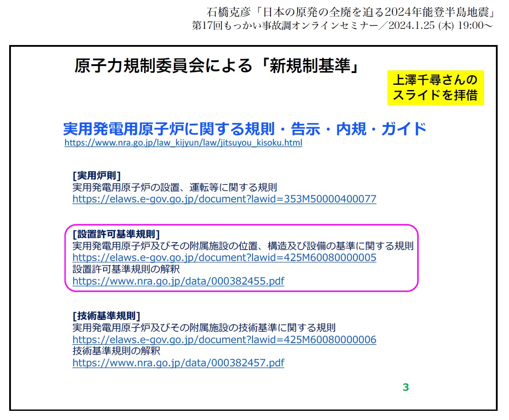The image size is (509, 420).
Task: Select the [技術基準規則] section heading
Action: pyautogui.click(x=106, y=316)
